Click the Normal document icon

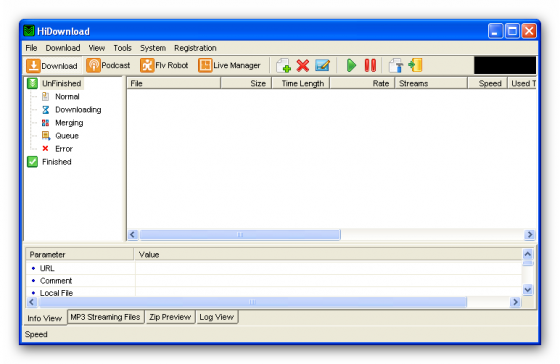click(x=45, y=96)
